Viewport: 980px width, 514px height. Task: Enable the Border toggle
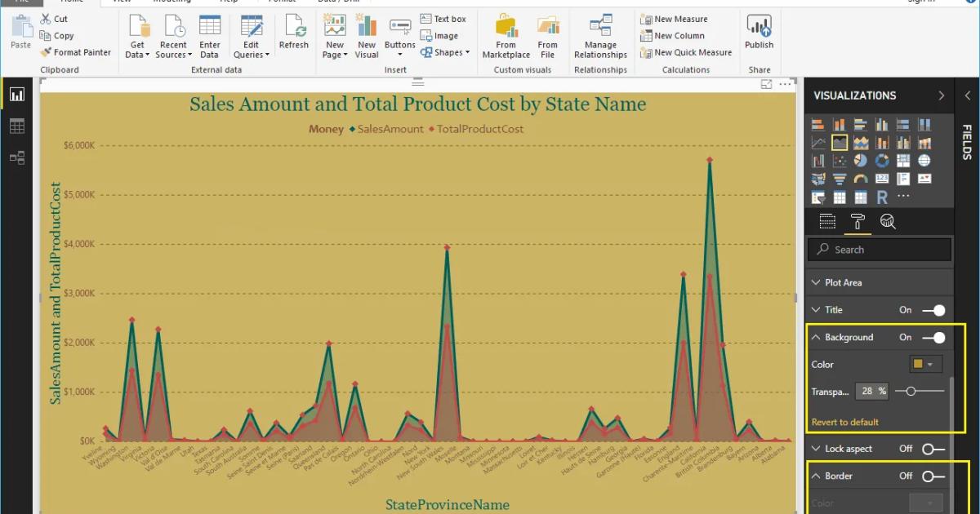932,476
